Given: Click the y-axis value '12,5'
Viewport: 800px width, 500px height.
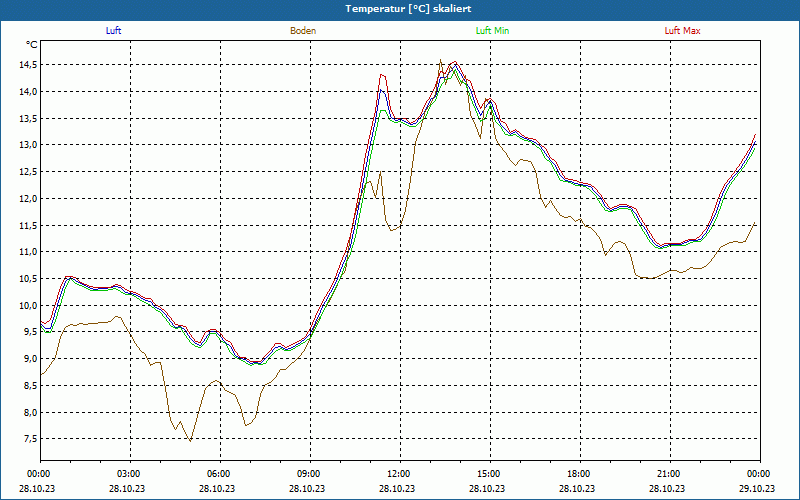Looking at the screenshot, I should point(29,172).
